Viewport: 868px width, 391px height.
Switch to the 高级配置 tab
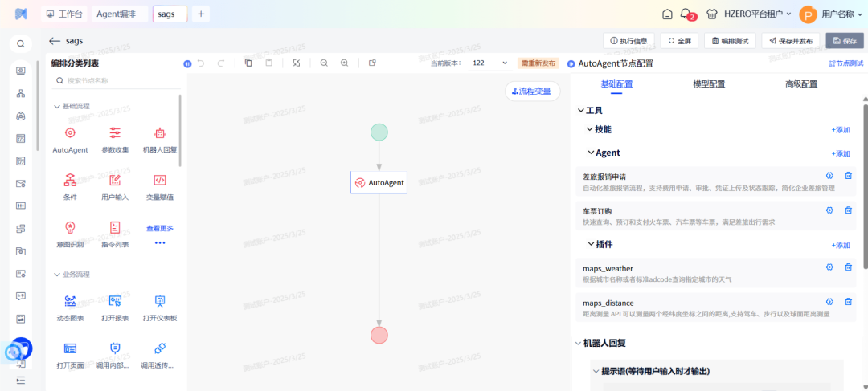(x=800, y=84)
